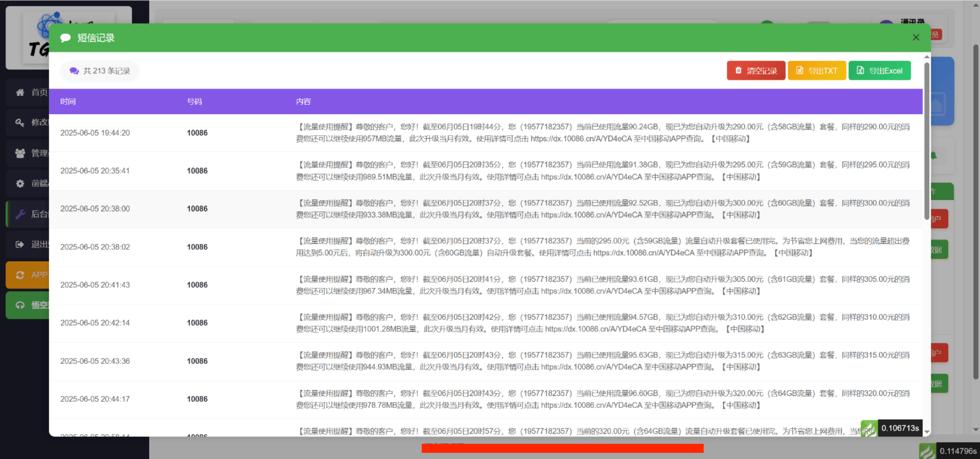
Task: Close the 短信记录 dialog with X
Action: 916,38
